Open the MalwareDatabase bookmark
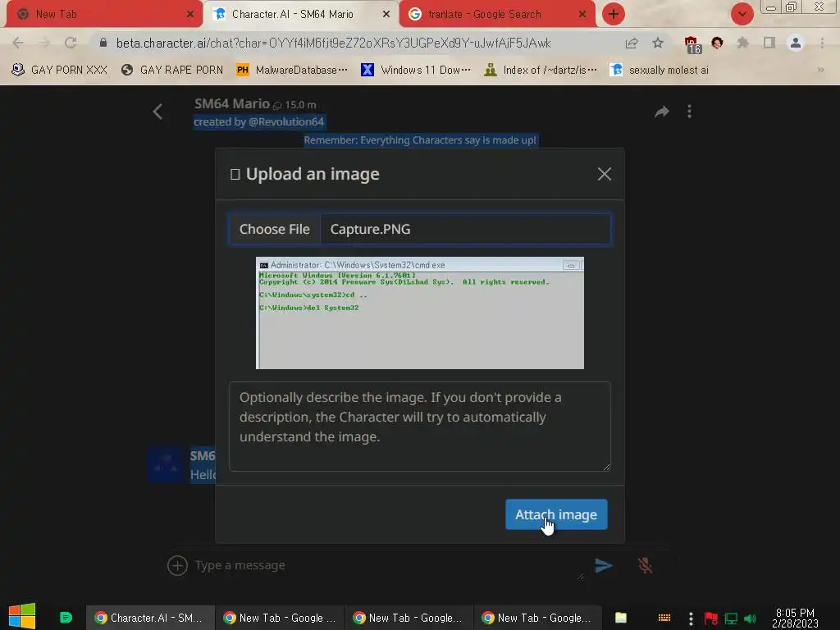This screenshot has width=840, height=630. [292, 71]
